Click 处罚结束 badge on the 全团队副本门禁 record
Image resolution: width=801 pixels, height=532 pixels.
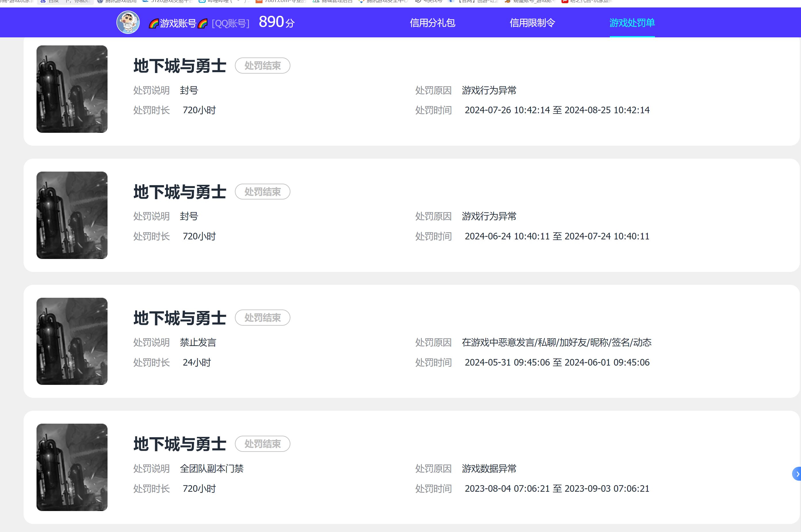click(x=262, y=443)
